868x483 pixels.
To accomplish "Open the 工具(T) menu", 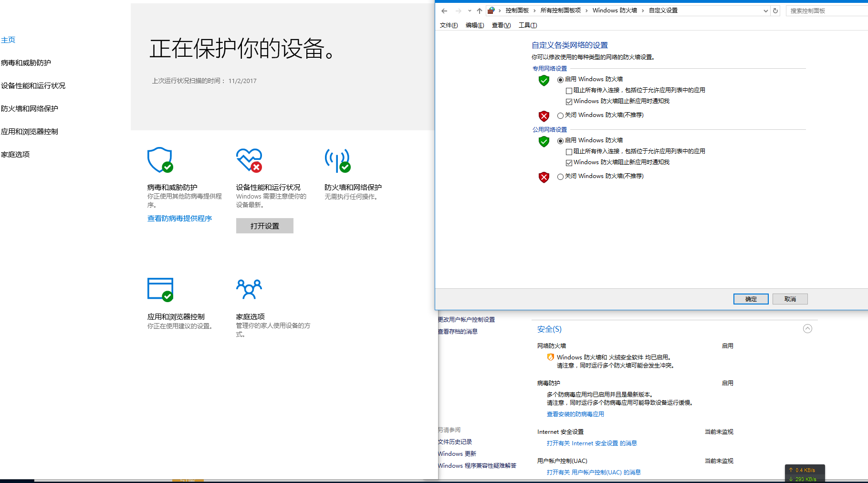I will (528, 25).
